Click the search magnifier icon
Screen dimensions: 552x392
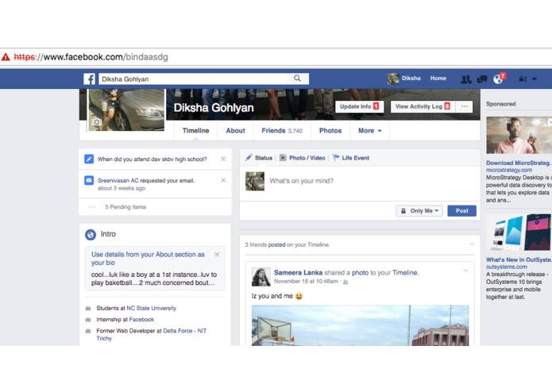tap(298, 79)
